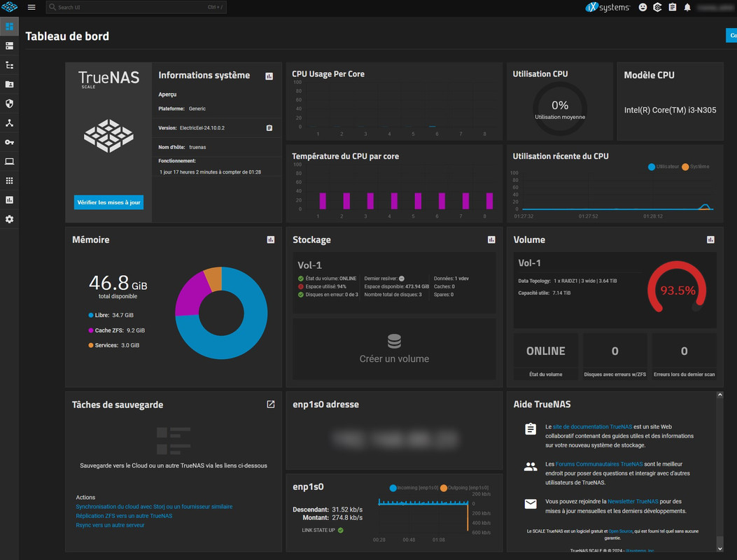Toggle Outgoing [enp1s0] legend item
Screen dimensions: 737x560
pos(464,488)
